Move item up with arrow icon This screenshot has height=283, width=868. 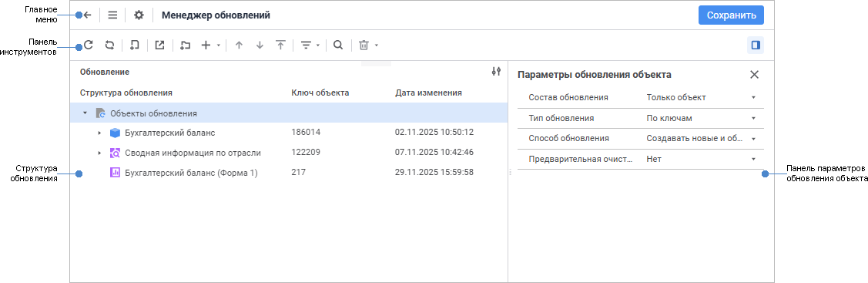[239, 45]
